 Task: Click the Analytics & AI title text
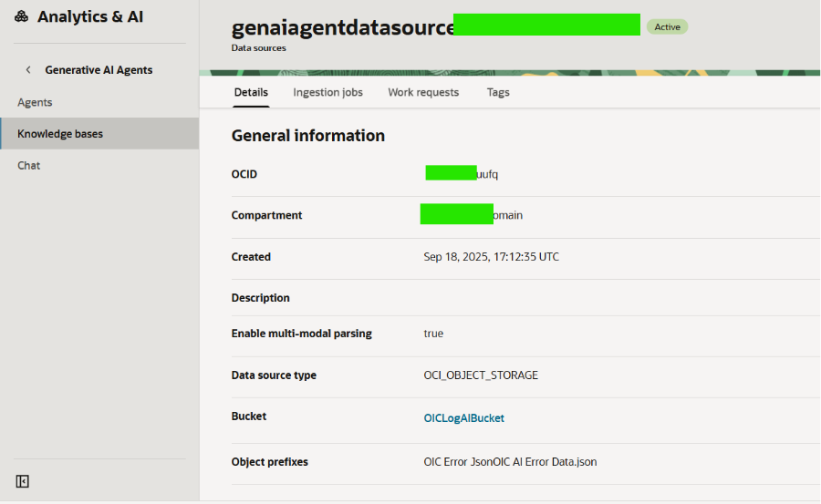coord(90,16)
